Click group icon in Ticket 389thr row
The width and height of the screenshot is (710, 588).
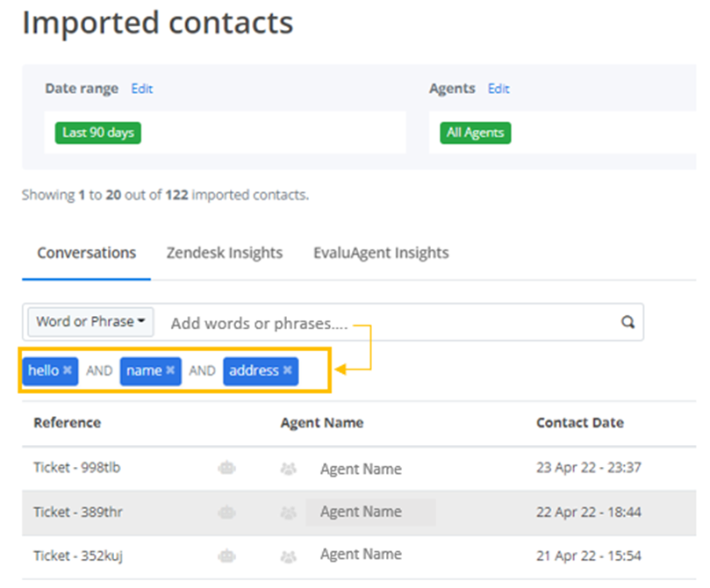pos(288,513)
